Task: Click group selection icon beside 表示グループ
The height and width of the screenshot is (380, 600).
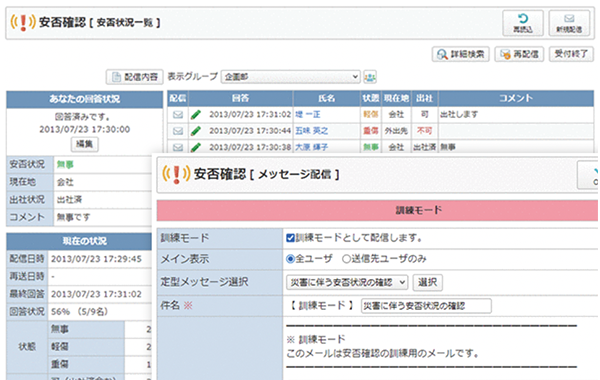Action: click(x=370, y=77)
